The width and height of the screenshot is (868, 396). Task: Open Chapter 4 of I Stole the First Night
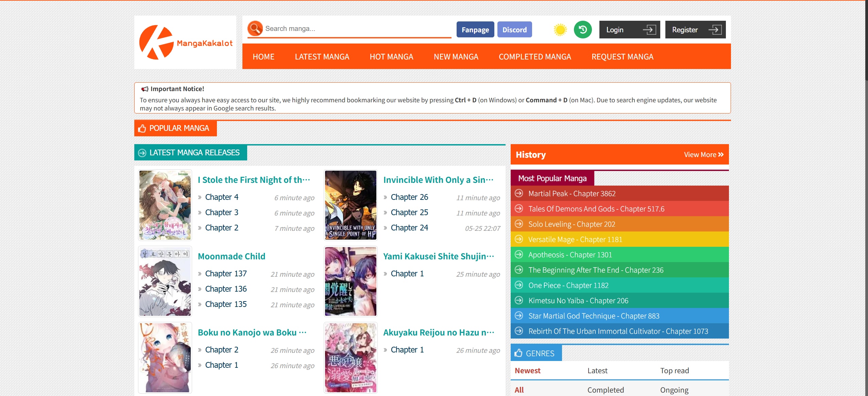(x=222, y=197)
